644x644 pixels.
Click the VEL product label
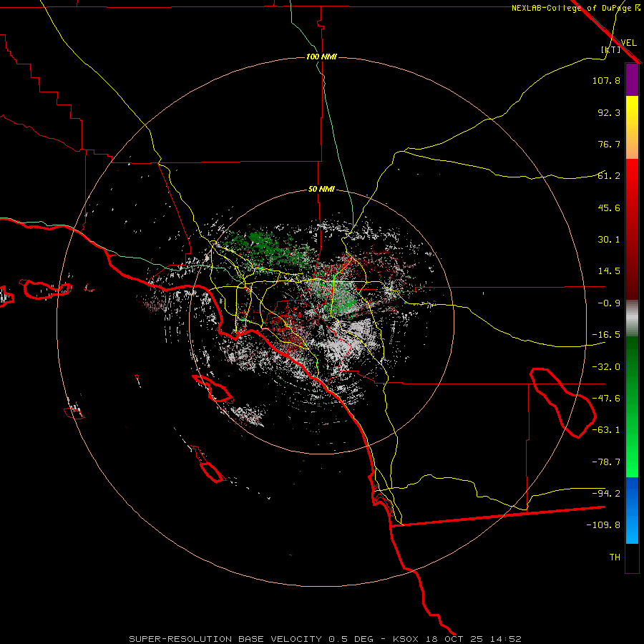pyautogui.click(x=628, y=43)
